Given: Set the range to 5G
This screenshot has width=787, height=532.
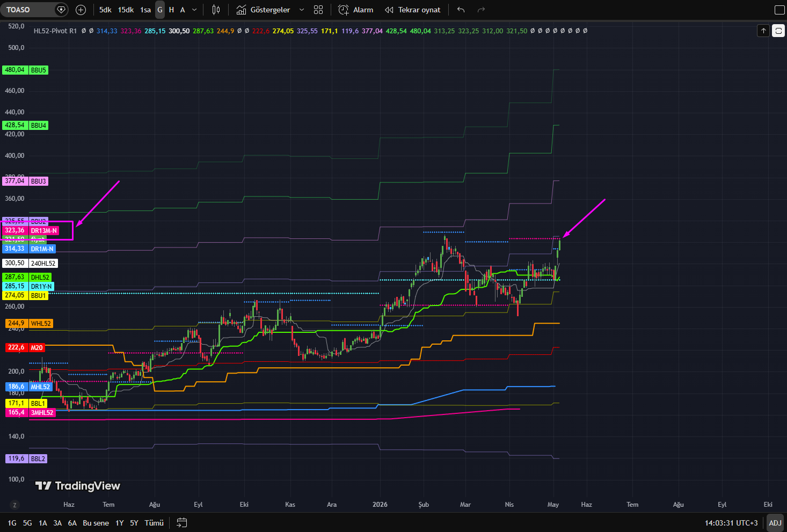Looking at the screenshot, I should pyautogui.click(x=27, y=523).
